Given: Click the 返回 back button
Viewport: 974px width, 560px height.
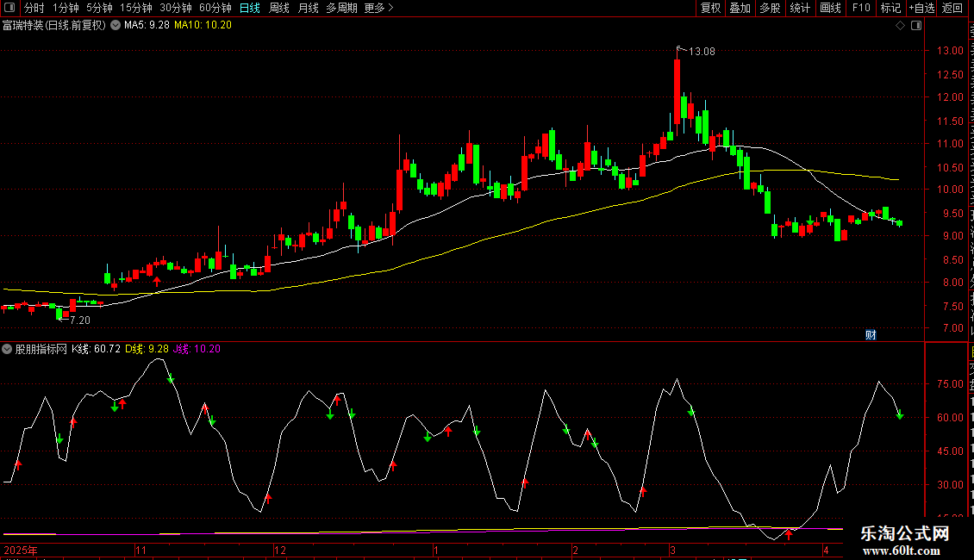Looking at the screenshot, I should (952, 8).
